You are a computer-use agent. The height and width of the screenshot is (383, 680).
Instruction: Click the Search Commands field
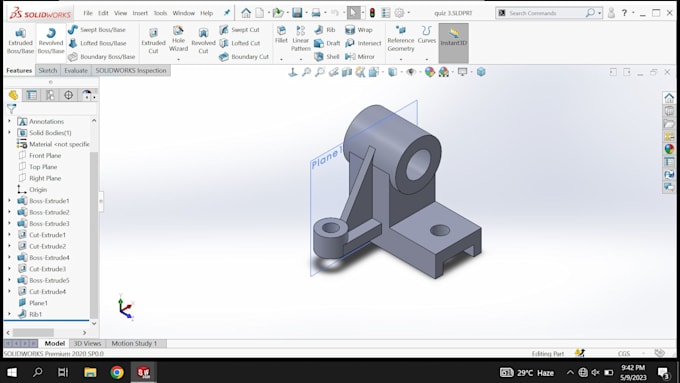545,13
